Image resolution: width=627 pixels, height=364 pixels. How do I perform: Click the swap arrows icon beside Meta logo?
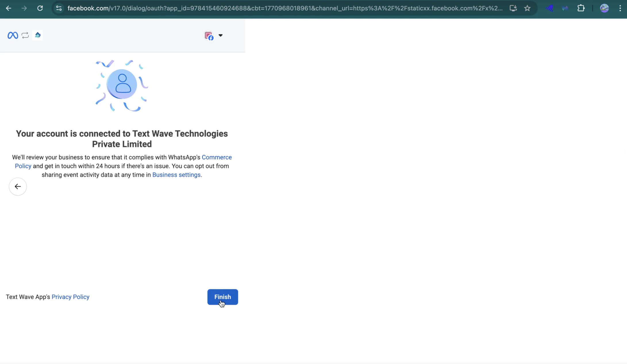click(25, 35)
